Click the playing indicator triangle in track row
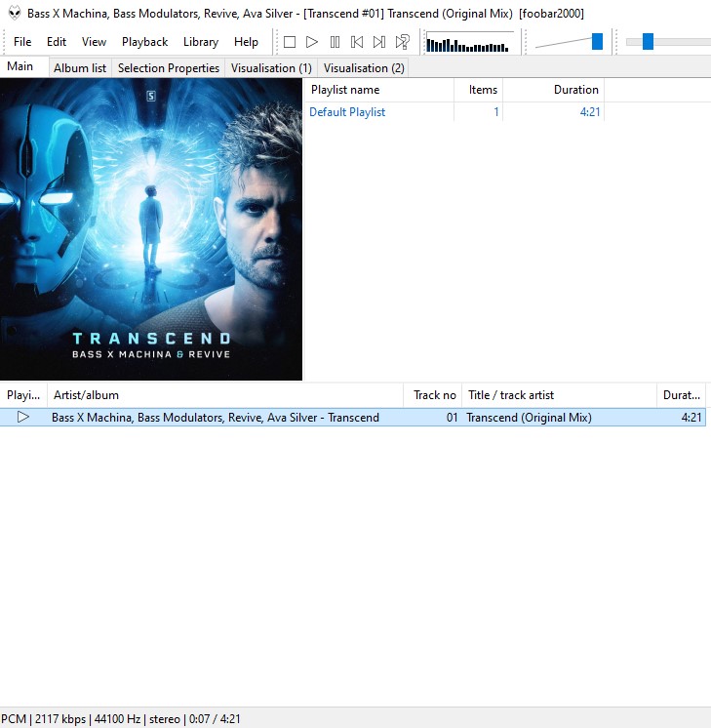 coord(23,417)
